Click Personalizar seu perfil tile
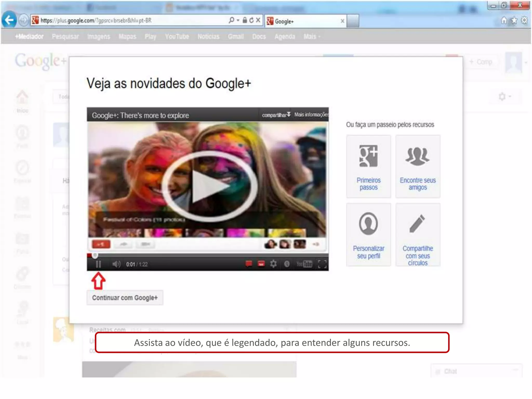This screenshot has height=399, width=532. (x=368, y=235)
